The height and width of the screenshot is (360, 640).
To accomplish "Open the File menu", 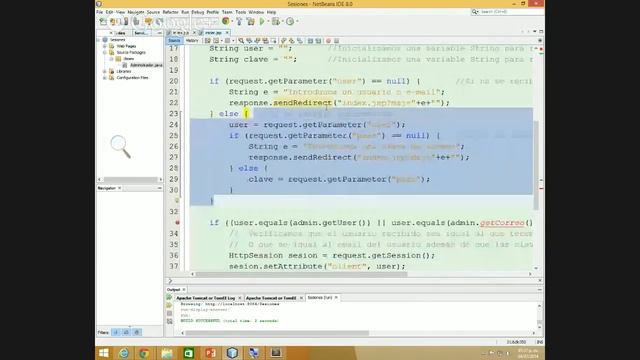I will (x=100, y=12).
